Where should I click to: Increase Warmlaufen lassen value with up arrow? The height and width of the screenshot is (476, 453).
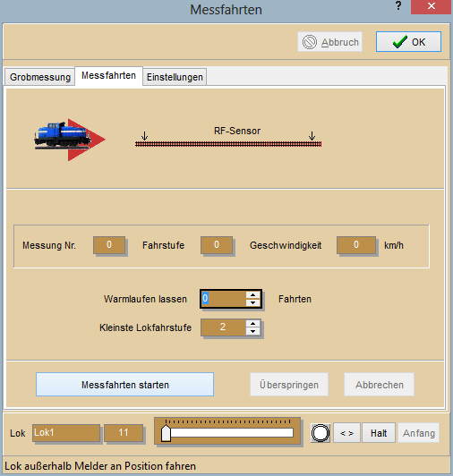pyautogui.click(x=252, y=294)
